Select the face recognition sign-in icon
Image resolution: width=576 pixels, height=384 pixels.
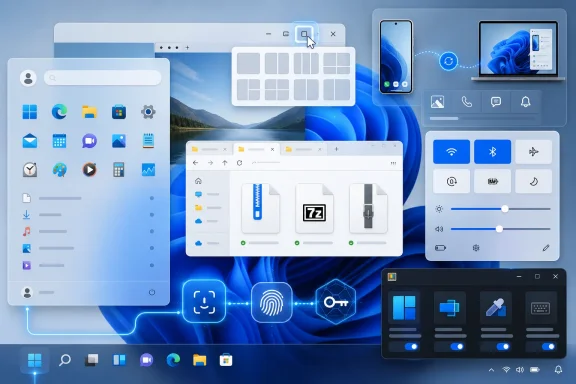[x=204, y=302]
